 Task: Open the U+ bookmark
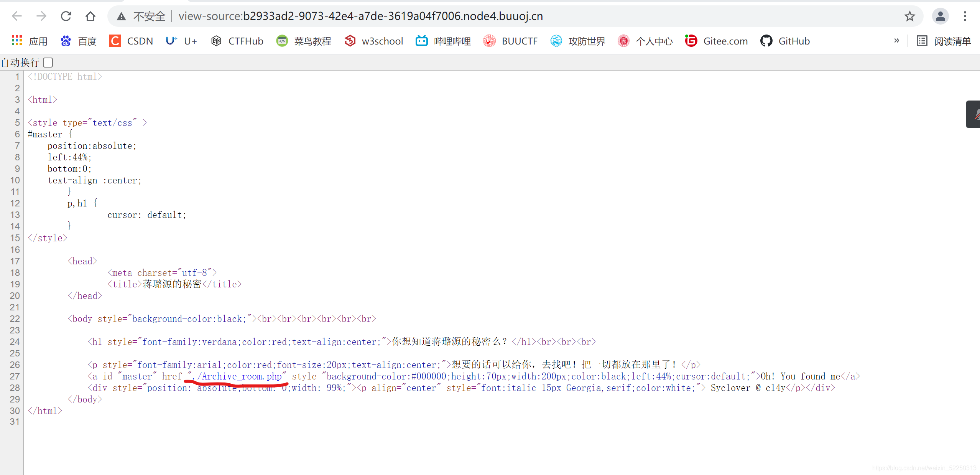181,41
